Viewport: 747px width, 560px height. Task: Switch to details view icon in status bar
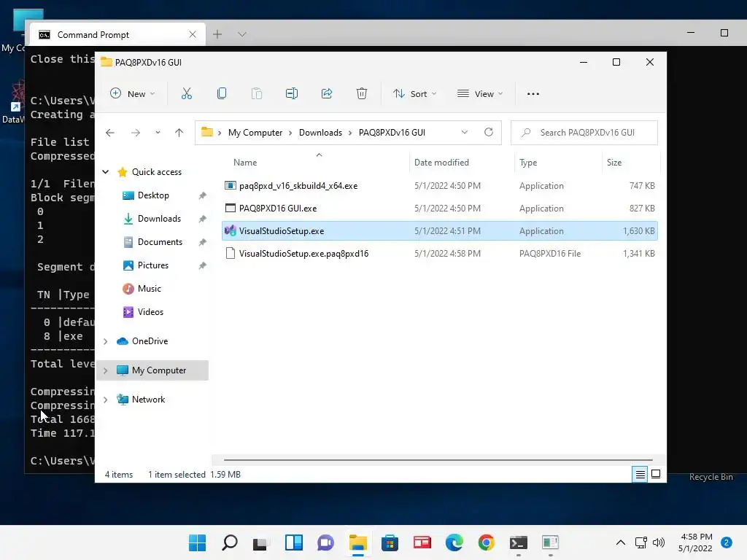click(x=640, y=474)
